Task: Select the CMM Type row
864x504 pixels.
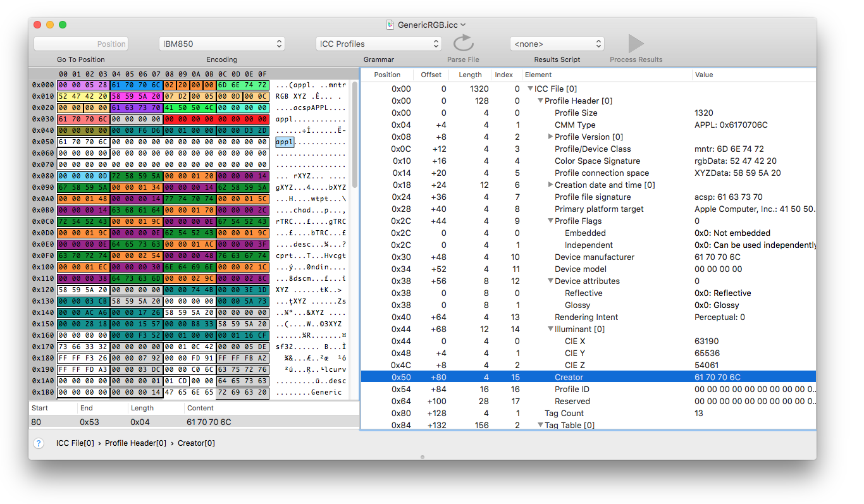Action: coord(588,125)
